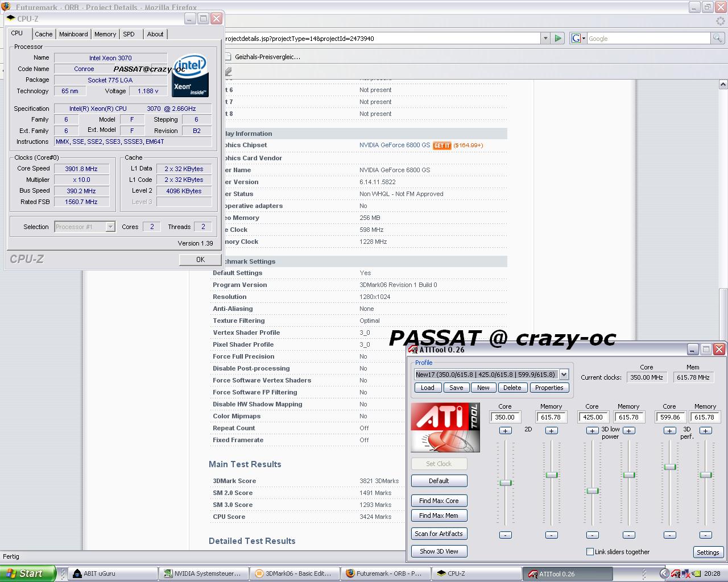Click minus below 2D Core slider

[x=505, y=535]
